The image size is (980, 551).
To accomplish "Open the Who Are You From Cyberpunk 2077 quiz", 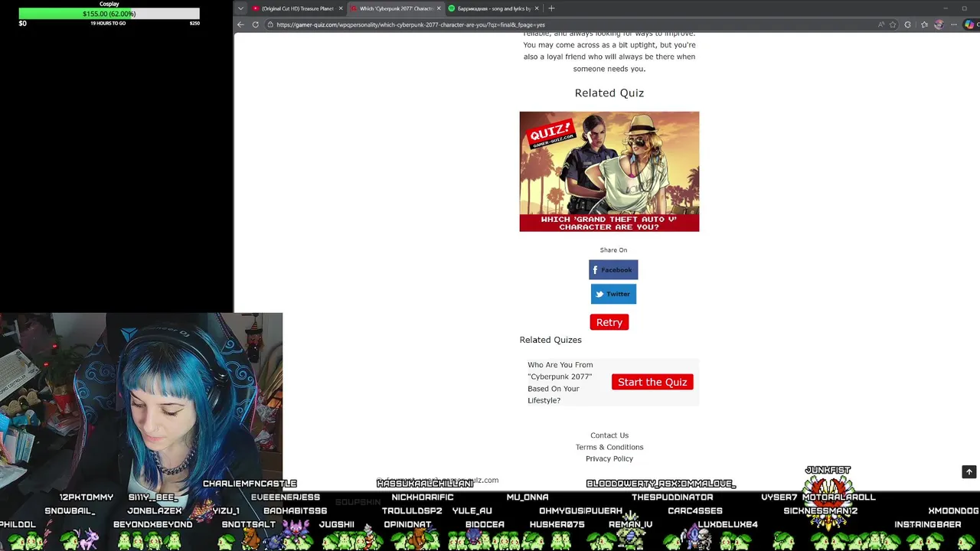I will pos(560,383).
